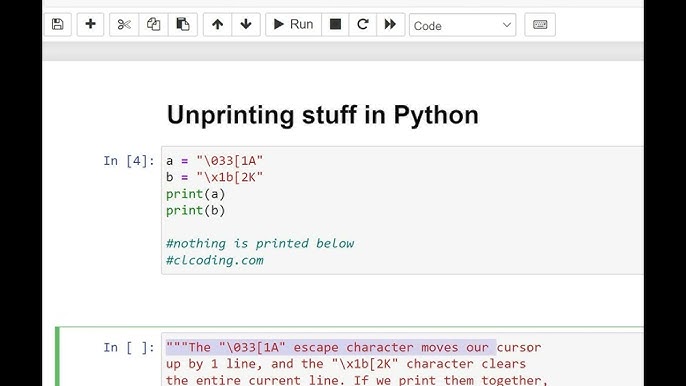Image resolution: width=686 pixels, height=386 pixels.
Task: Select the In [4] code cell editor
Action: (402, 211)
